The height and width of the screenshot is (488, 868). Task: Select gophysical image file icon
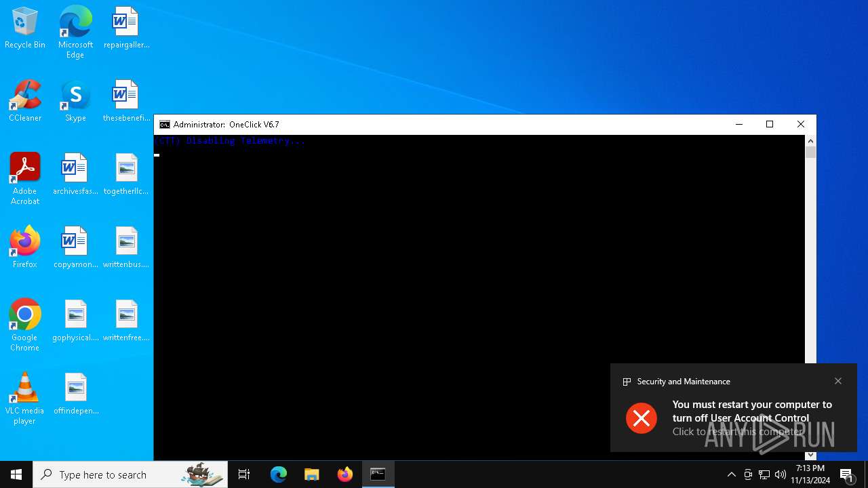point(75,321)
